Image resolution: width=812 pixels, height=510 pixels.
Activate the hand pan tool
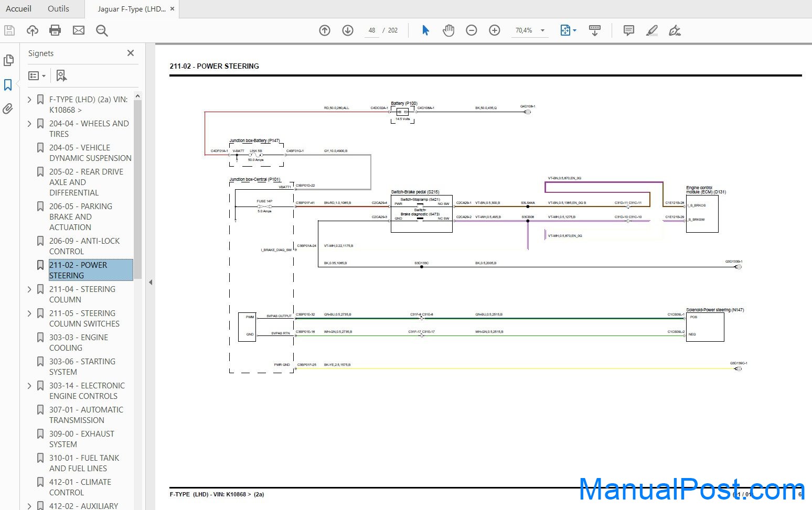(448, 30)
